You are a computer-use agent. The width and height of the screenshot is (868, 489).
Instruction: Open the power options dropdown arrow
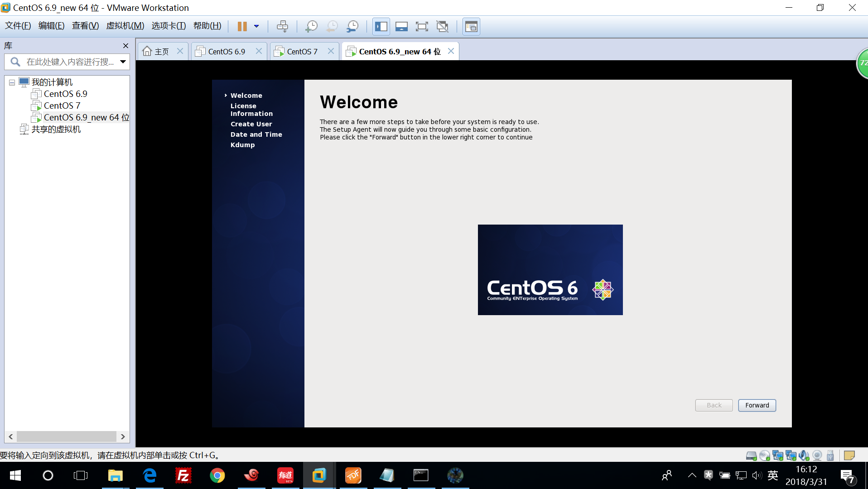[256, 26]
